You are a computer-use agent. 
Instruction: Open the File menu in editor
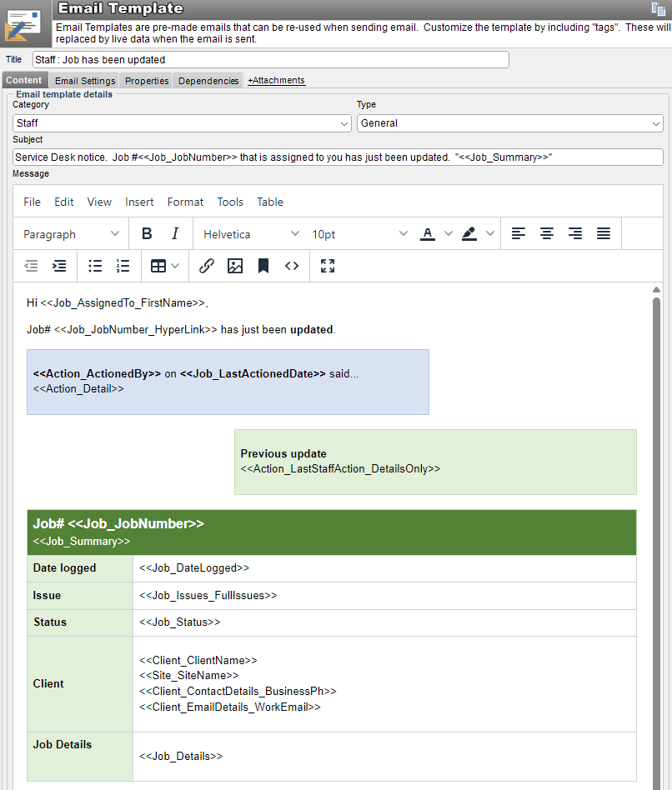click(x=32, y=202)
